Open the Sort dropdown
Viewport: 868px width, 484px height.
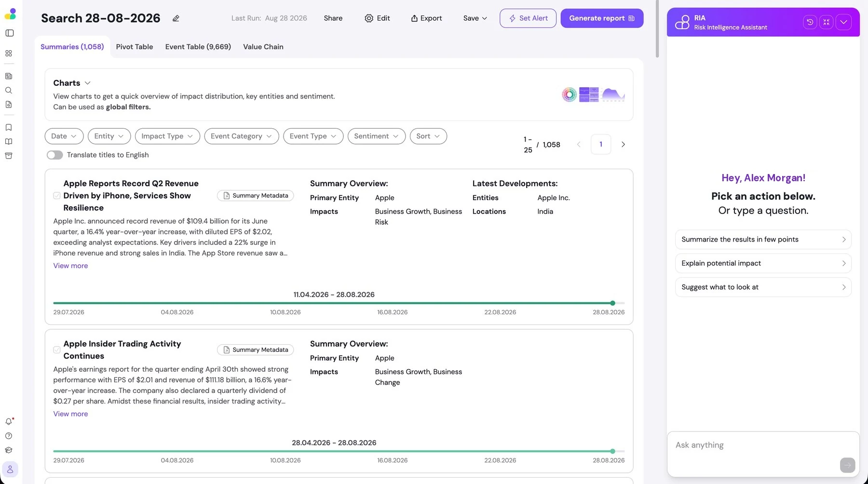click(428, 136)
